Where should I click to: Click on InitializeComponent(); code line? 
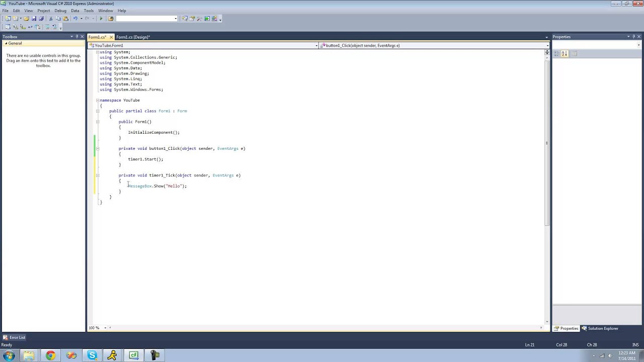153,133
